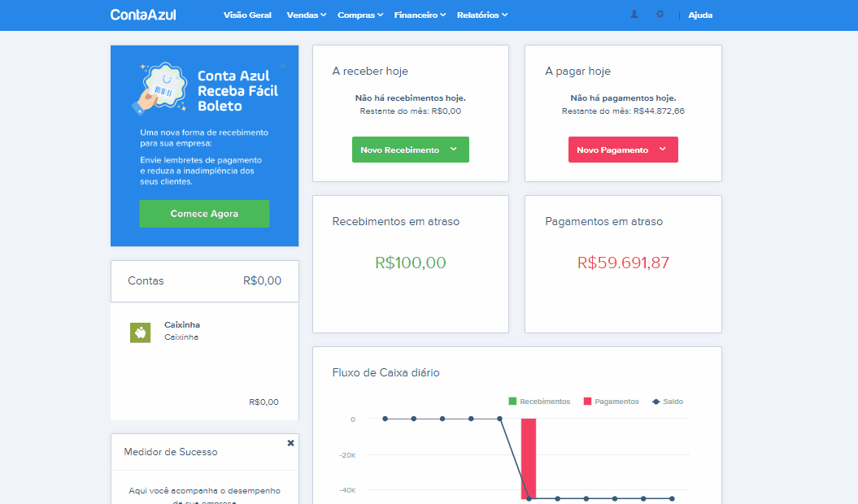
Task: Click the Fluxo de Caixa diário title
Action: (385, 372)
